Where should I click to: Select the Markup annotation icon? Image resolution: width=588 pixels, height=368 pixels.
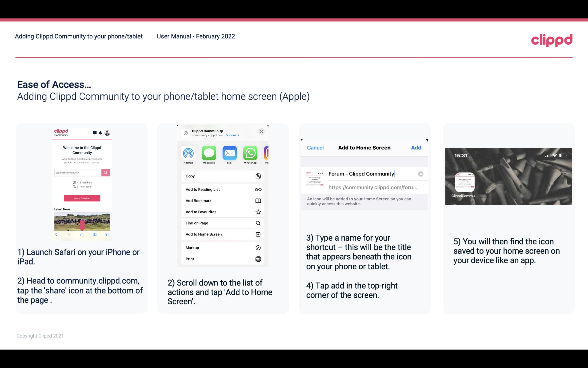(258, 248)
